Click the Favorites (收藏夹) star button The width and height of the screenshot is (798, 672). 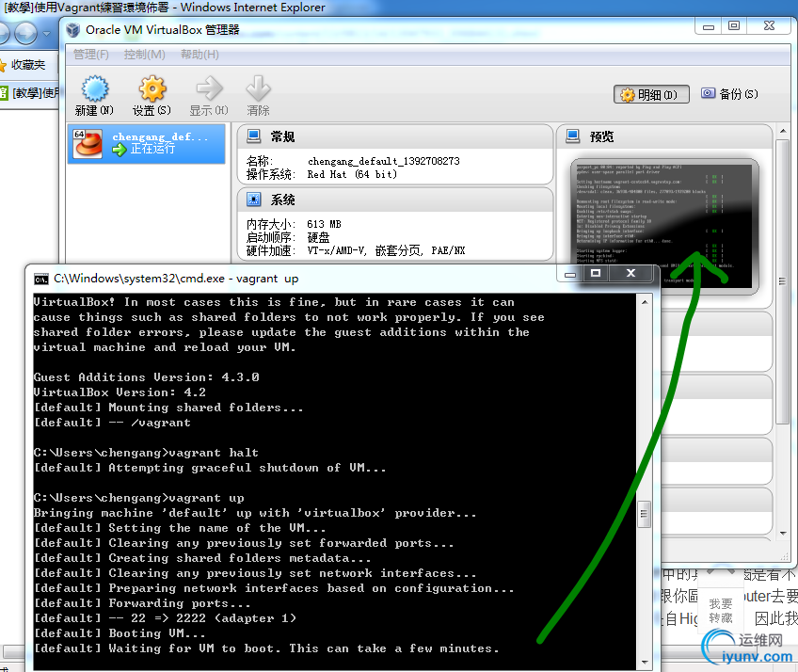23,65
